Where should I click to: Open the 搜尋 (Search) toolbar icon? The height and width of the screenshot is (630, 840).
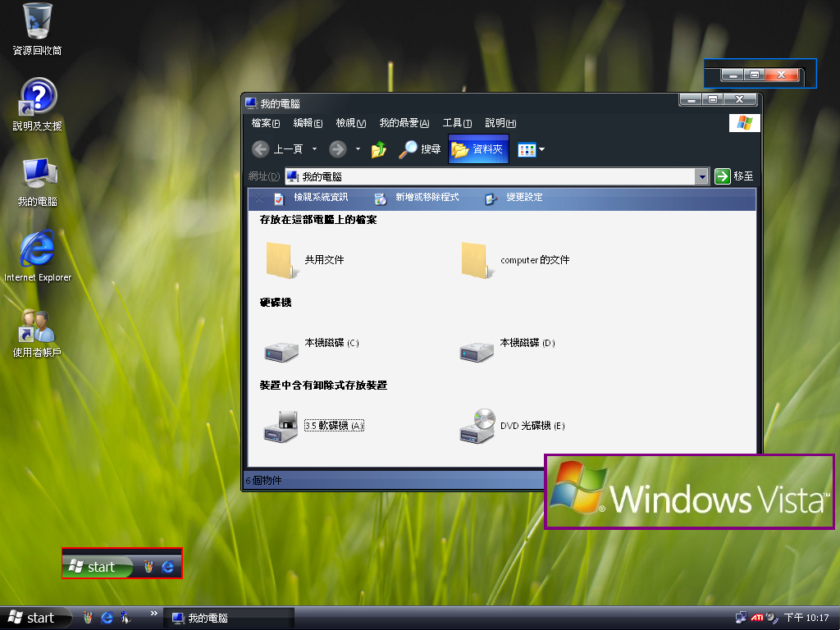420,149
